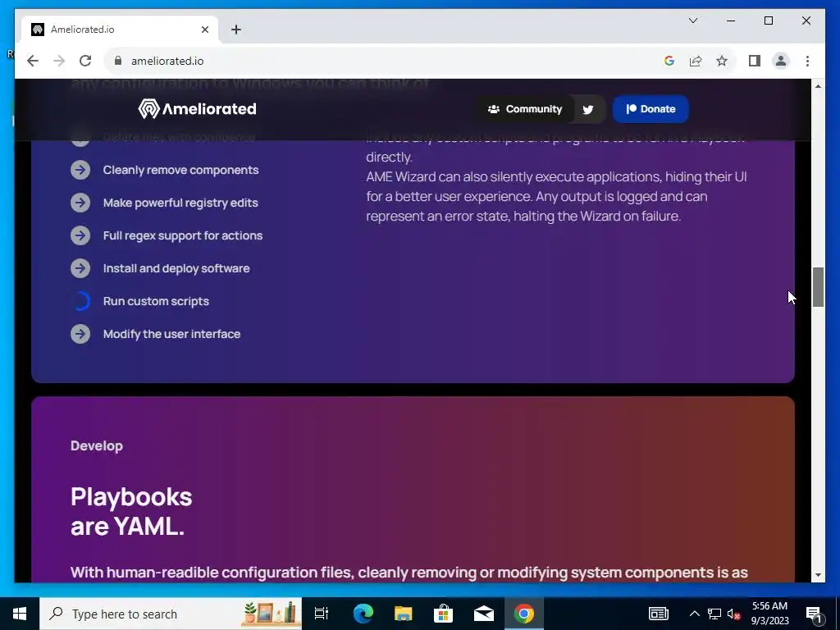Click the scrollbar up arrow

818,86
